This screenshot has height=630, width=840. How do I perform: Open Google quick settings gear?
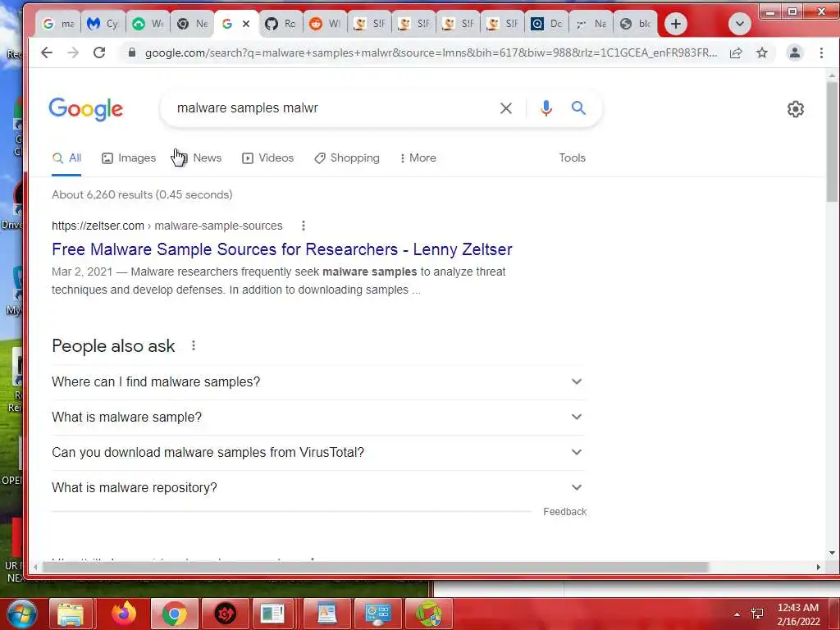(796, 109)
